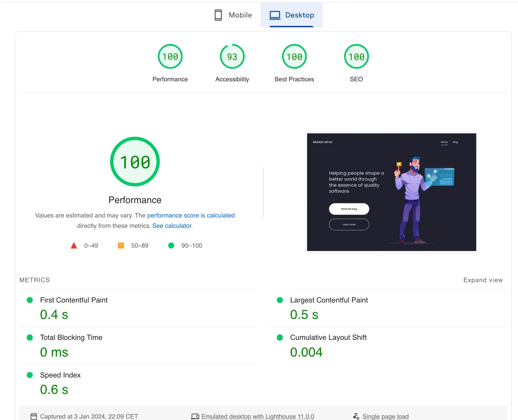Click the calendar icon beside capture date
The height and width of the screenshot is (420, 518).
(x=34, y=416)
